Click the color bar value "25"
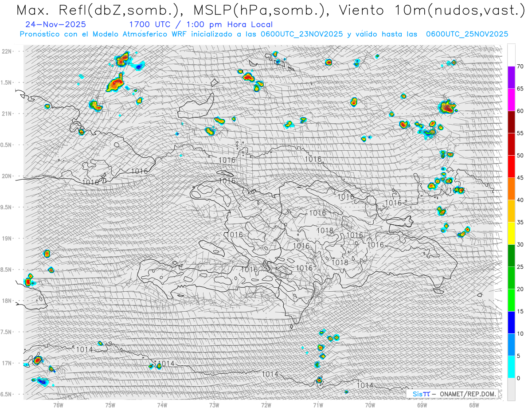This screenshot has width=532, height=411. point(520,266)
